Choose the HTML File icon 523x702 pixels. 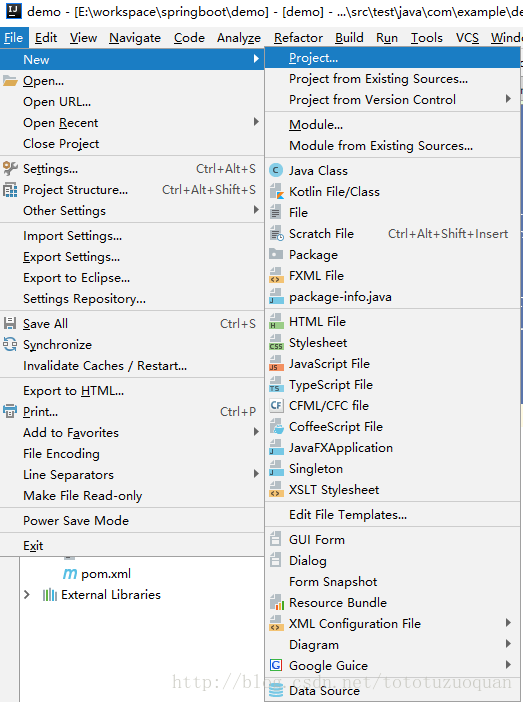click(276, 321)
